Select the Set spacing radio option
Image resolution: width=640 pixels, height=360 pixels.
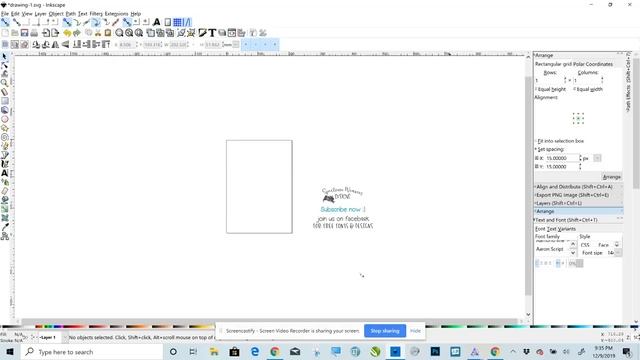(x=550, y=149)
